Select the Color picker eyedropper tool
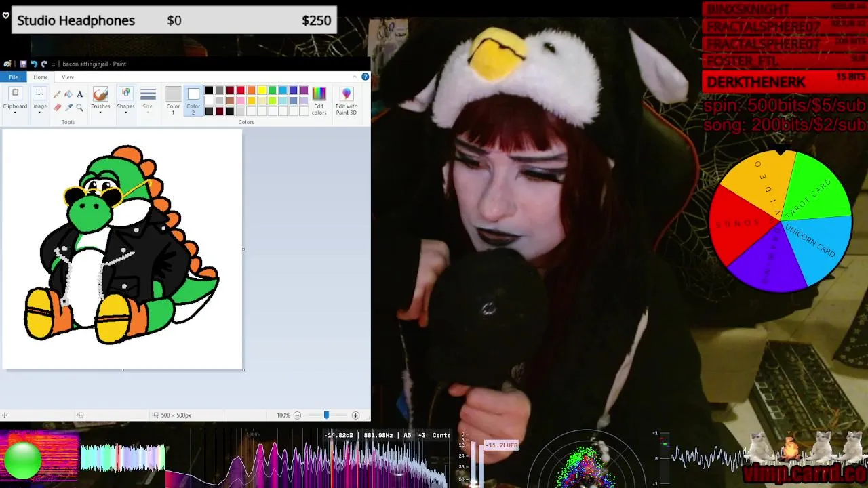Viewport: 868px width, 488px height. [68, 107]
